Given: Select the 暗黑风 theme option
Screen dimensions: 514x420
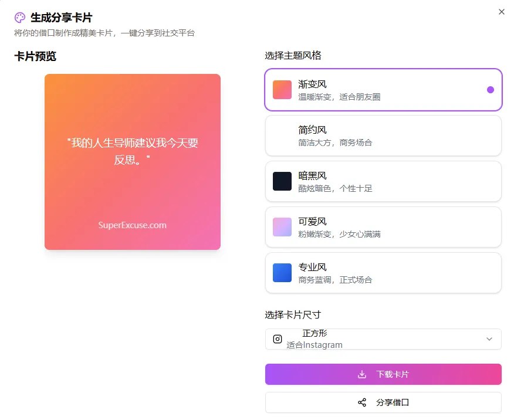Looking at the screenshot, I should (x=383, y=181).
